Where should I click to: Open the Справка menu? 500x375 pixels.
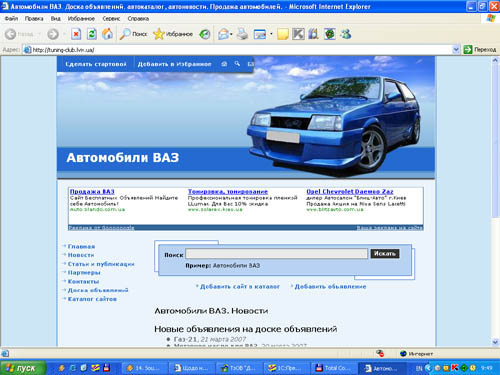click(138, 19)
